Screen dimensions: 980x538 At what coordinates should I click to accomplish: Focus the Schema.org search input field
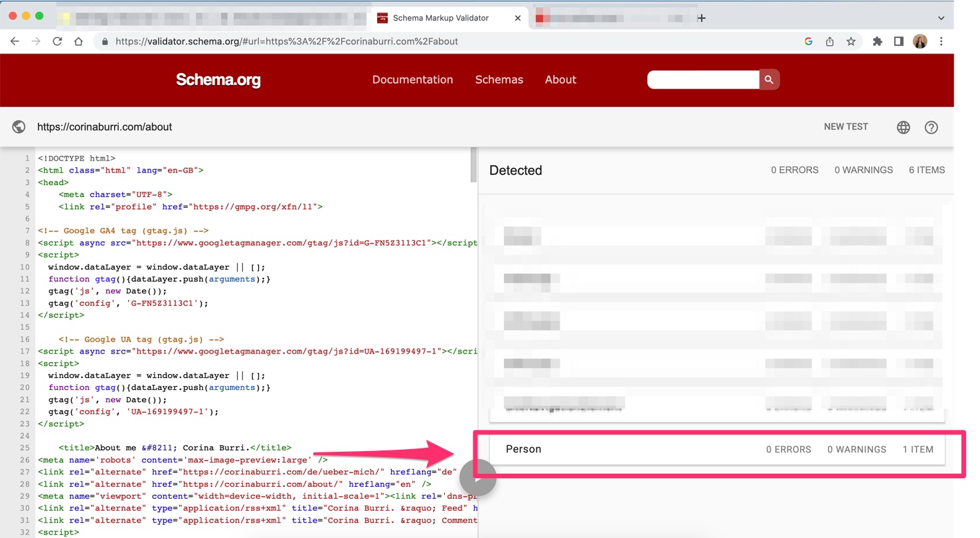click(x=703, y=80)
